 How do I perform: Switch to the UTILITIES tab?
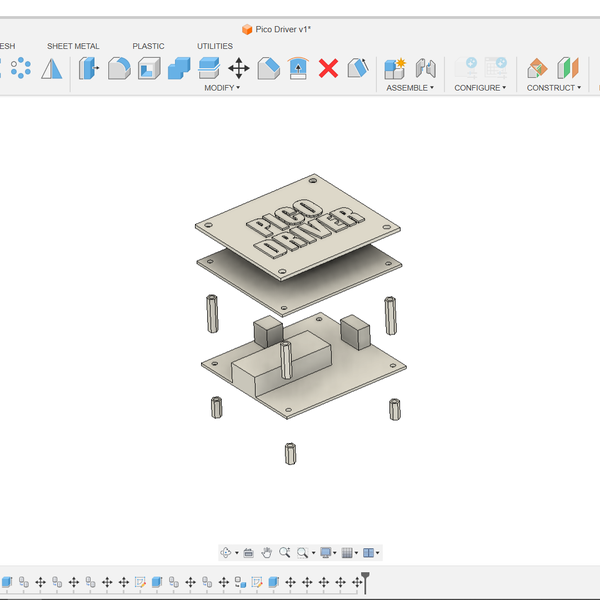214,46
